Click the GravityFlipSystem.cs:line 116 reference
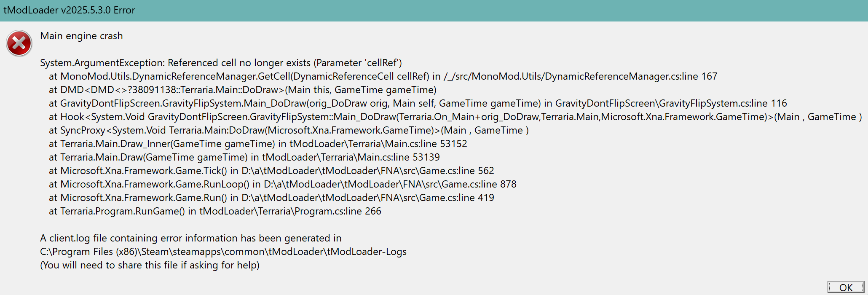This screenshot has height=295, width=868. (x=723, y=103)
